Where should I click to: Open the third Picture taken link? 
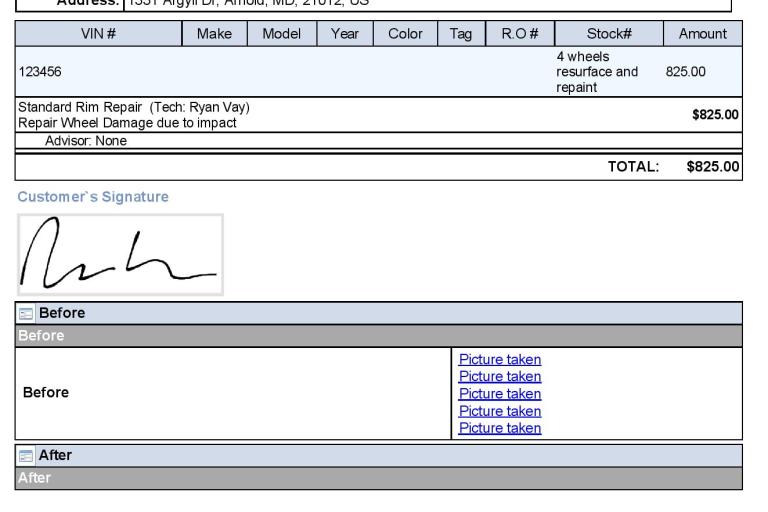[x=499, y=393]
